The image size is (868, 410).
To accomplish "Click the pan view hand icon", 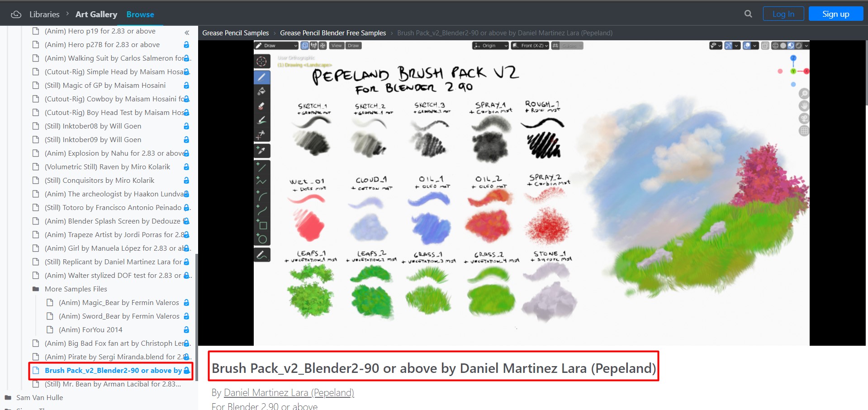I will [804, 106].
